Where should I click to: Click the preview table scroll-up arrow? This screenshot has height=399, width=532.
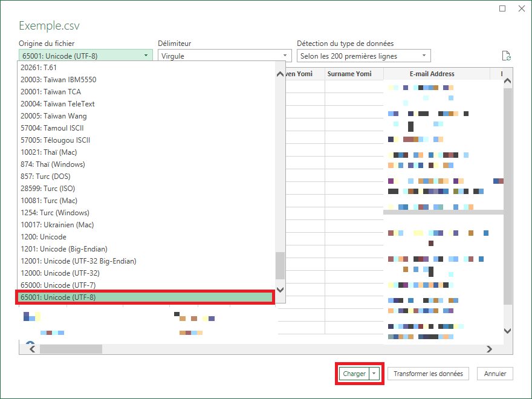508,81
